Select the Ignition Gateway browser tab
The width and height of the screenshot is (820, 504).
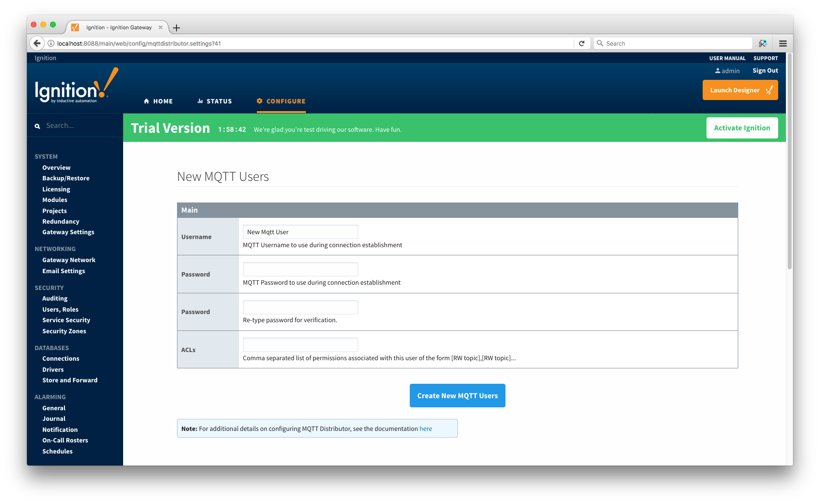pyautogui.click(x=118, y=27)
